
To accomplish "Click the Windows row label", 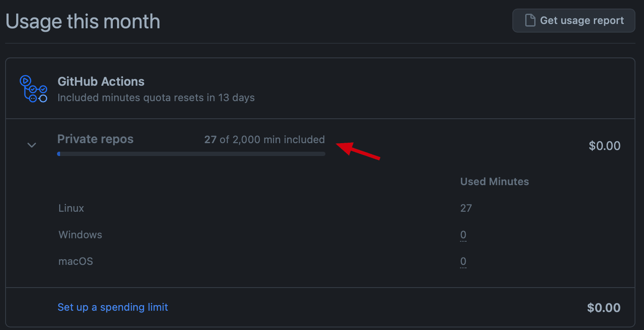I will (x=80, y=235).
